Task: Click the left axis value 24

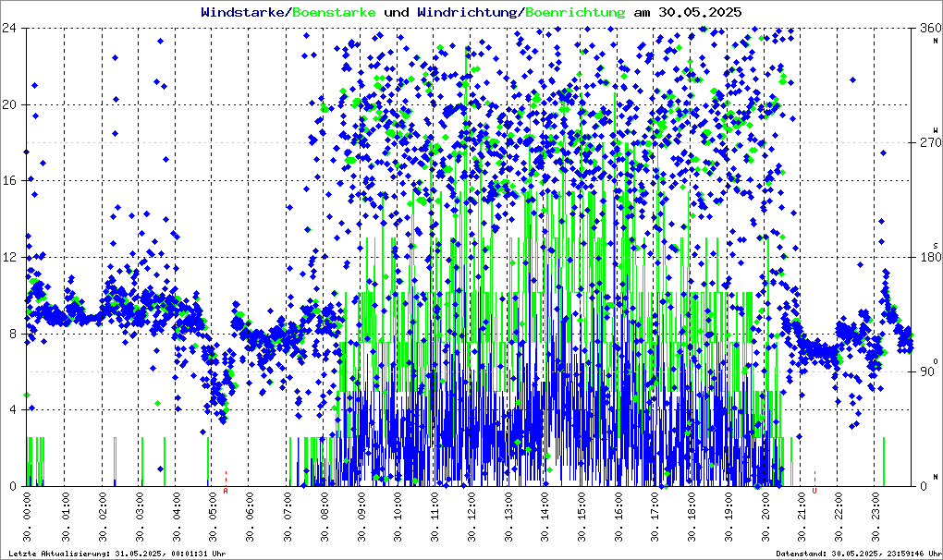Action: 14,28
